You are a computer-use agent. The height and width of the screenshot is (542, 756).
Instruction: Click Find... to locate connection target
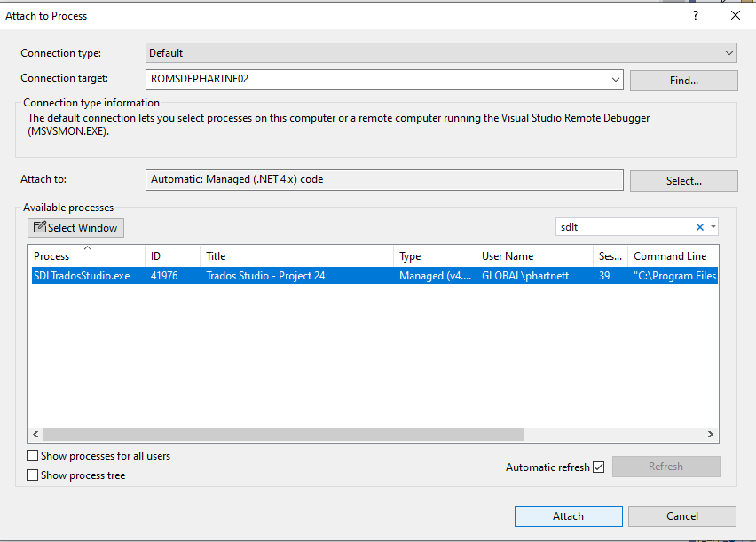pos(683,81)
